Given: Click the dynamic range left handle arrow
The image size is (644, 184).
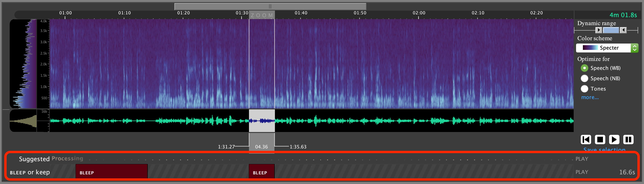Looking at the screenshot, I should [598, 30].
